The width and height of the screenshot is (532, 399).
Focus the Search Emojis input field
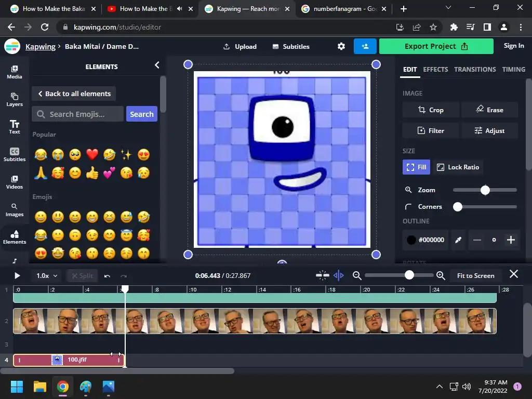(x=78, y=114)
